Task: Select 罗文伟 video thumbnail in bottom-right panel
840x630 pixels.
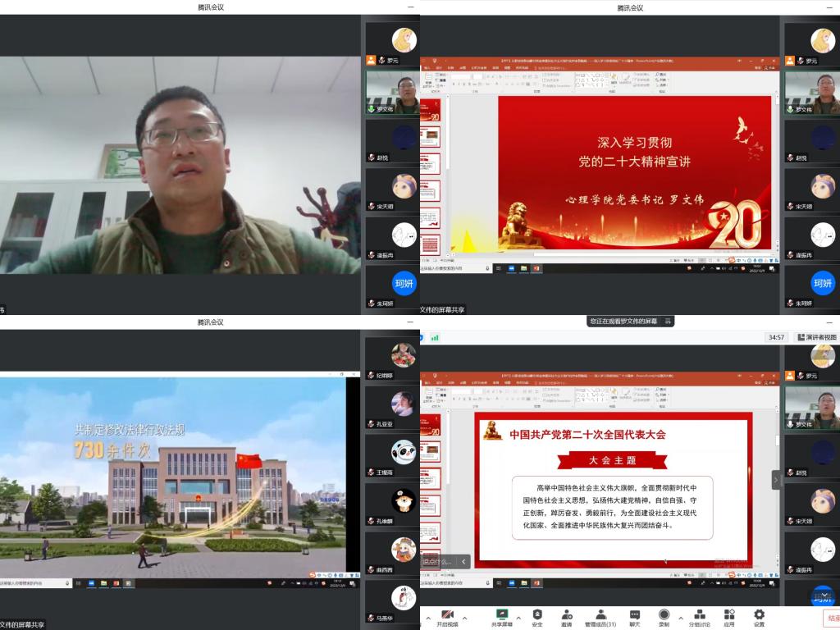Action: (811, 407)
